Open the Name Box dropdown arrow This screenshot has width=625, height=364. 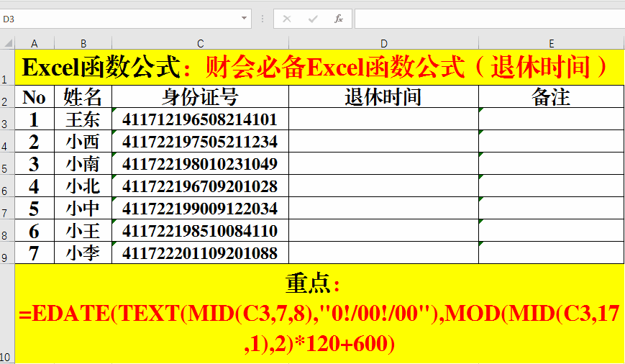tap(244, 18)
